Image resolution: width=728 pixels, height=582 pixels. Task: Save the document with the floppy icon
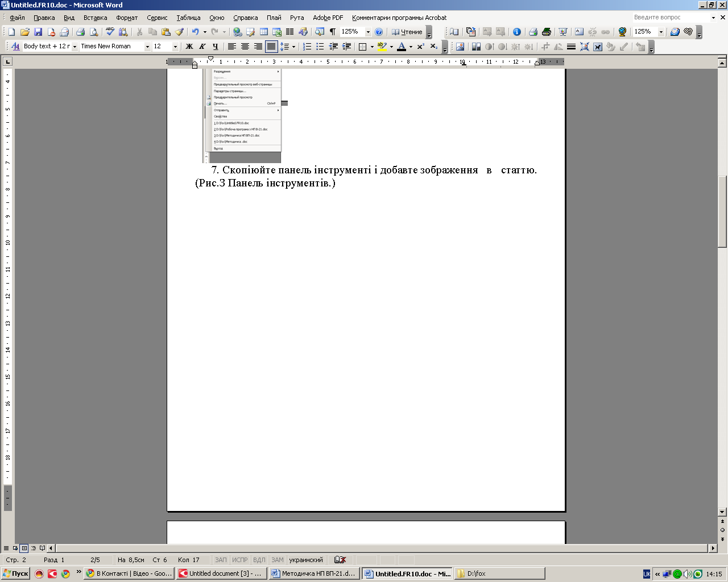tap(38, 32)
